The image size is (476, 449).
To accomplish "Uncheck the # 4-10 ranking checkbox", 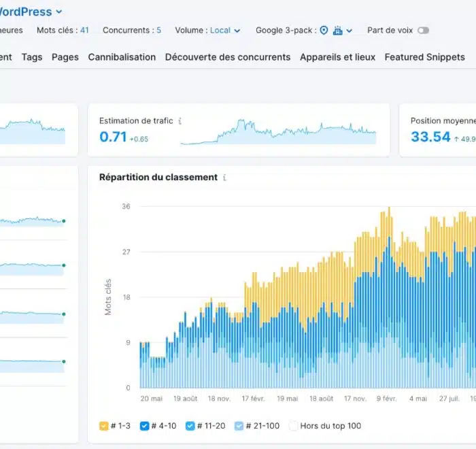I will 144,426.
